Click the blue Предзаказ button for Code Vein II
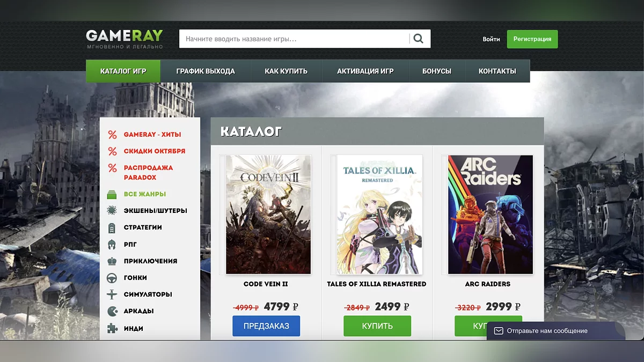The image size is (644, 362). (x=266, y=326)
